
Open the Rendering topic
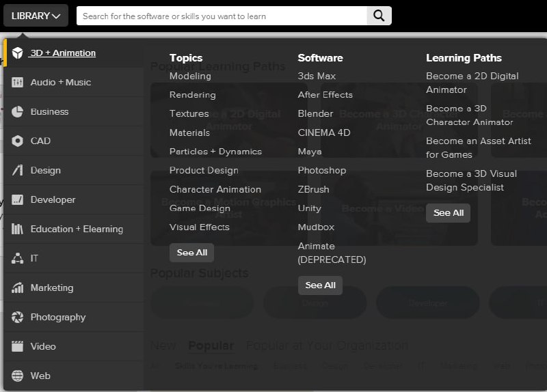click(193, 95)
